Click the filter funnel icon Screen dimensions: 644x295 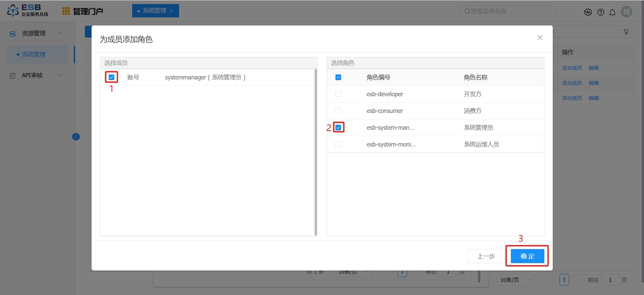click(x=626, y=32)
